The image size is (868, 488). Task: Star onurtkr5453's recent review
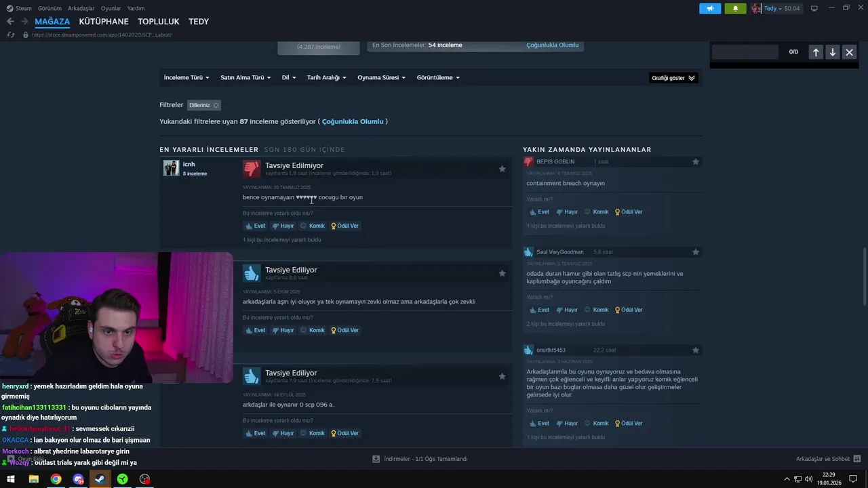pos(695,350)
